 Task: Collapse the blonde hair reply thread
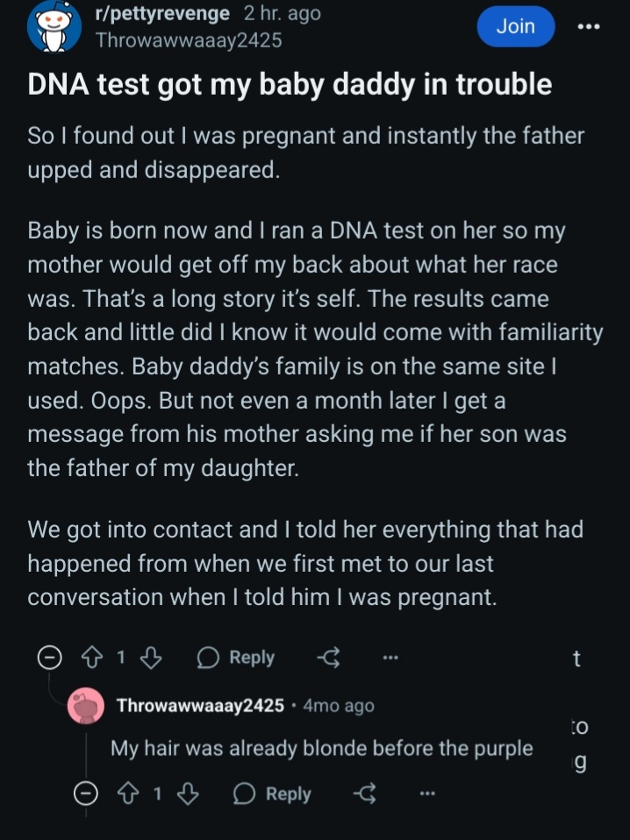pyautogui.click(x=86, y=794)
